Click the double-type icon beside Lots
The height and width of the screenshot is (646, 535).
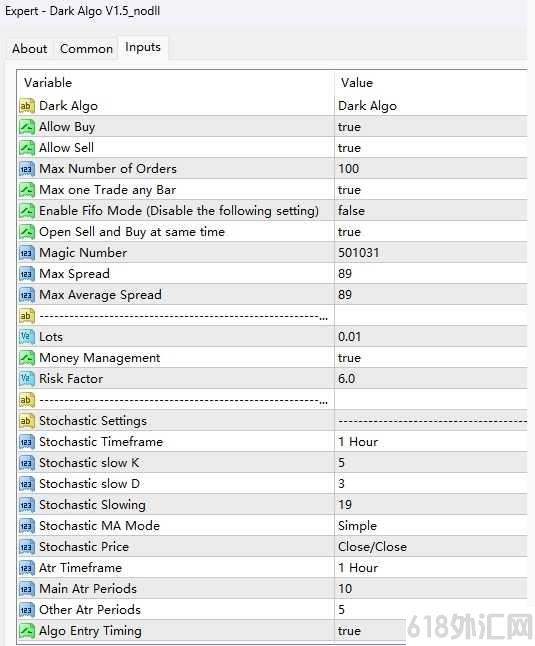26,337
